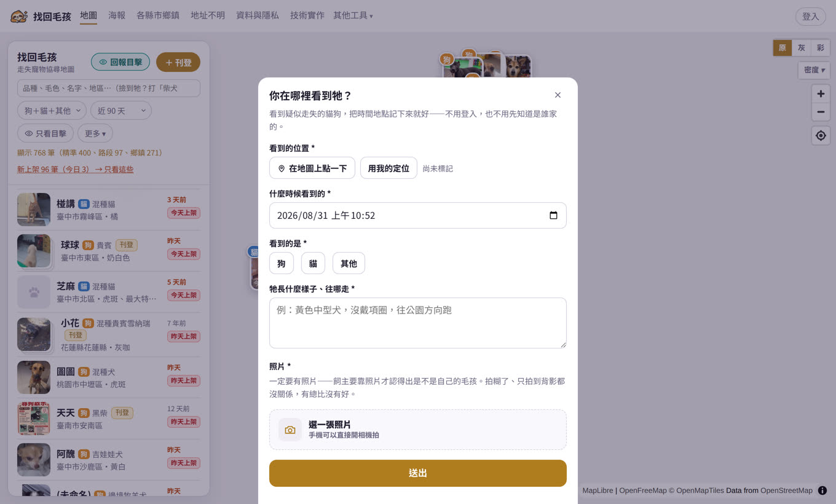
Task: Click the 找回毛孩 sloth logo icon
Action: [x=19, y=16]
